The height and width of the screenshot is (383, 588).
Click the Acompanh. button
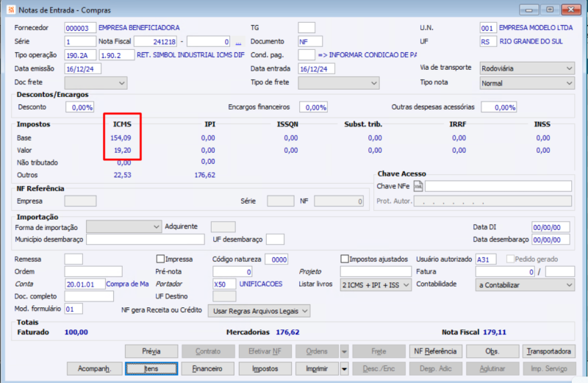(94, 369)
